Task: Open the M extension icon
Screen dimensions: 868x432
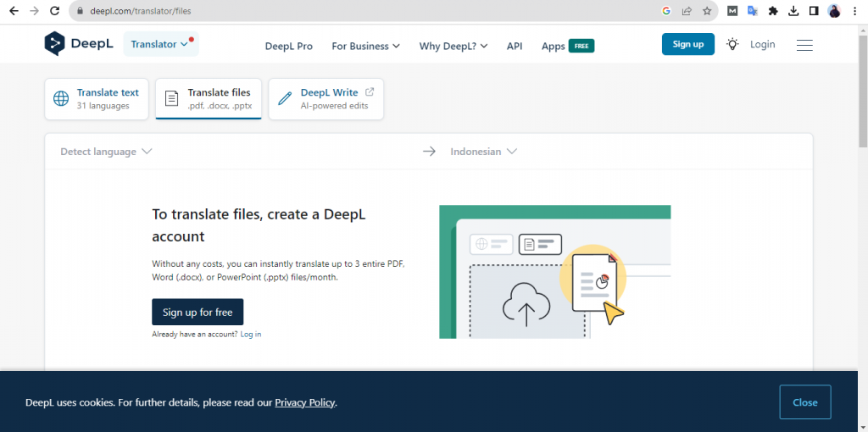Action: point(732,10)
